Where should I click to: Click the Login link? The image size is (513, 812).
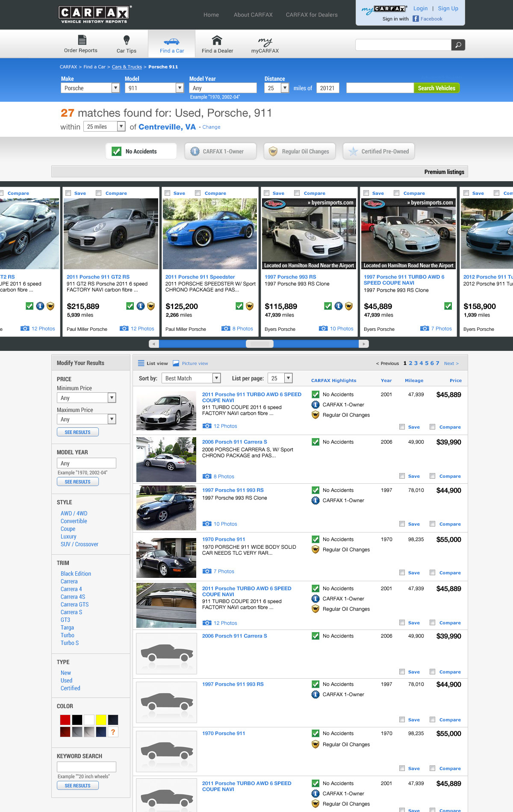420,8
